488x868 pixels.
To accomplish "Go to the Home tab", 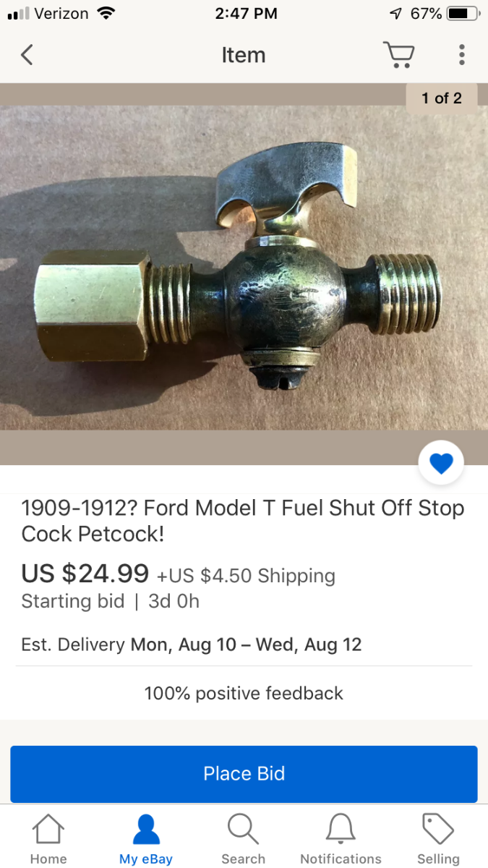I will pyautogui.click(x=48, y=840).
